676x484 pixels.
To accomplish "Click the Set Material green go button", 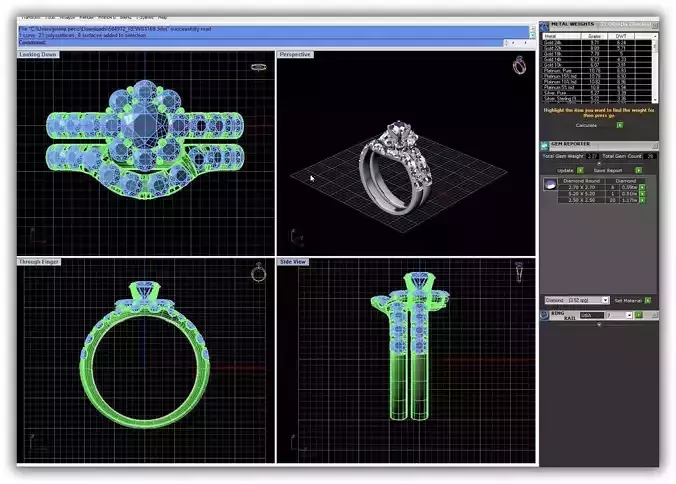I will coord(648,300).
